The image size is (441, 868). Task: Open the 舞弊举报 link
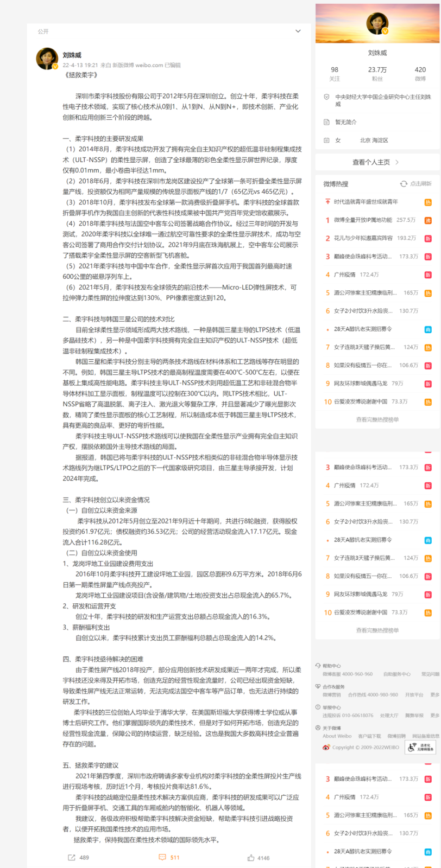click(414, 716)
